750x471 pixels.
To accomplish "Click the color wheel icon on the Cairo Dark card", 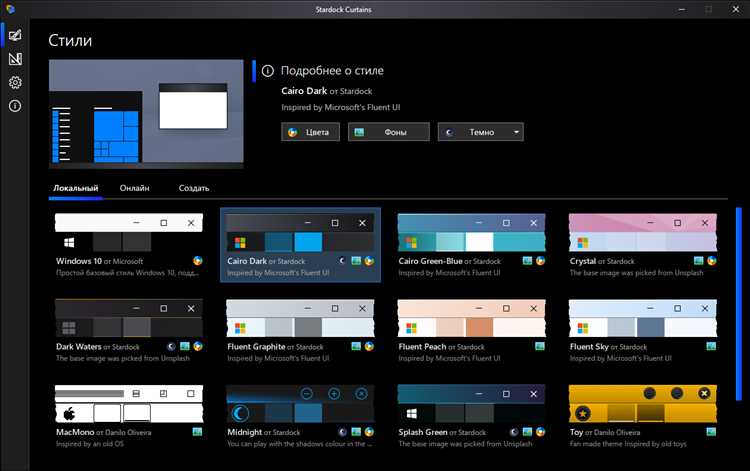I will (x=369, y=261).
